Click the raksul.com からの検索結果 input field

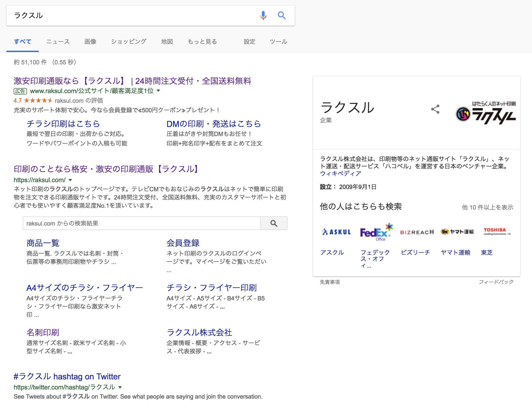point(141,223)
